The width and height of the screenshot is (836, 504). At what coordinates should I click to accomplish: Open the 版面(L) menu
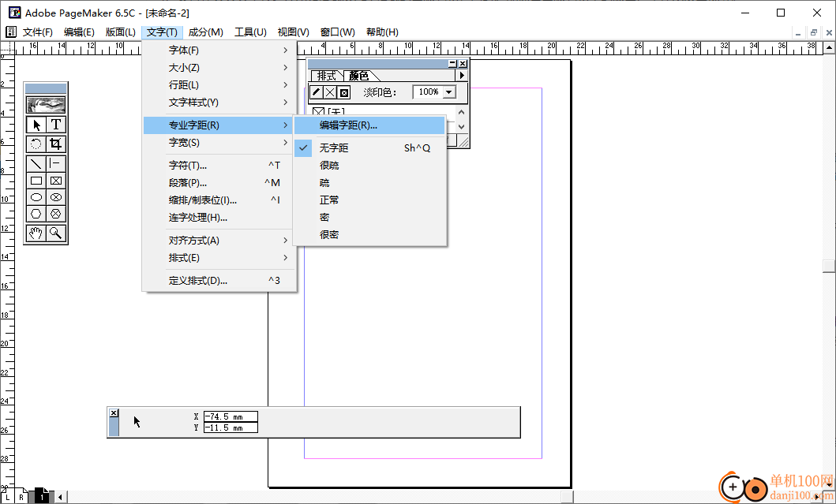121,32
